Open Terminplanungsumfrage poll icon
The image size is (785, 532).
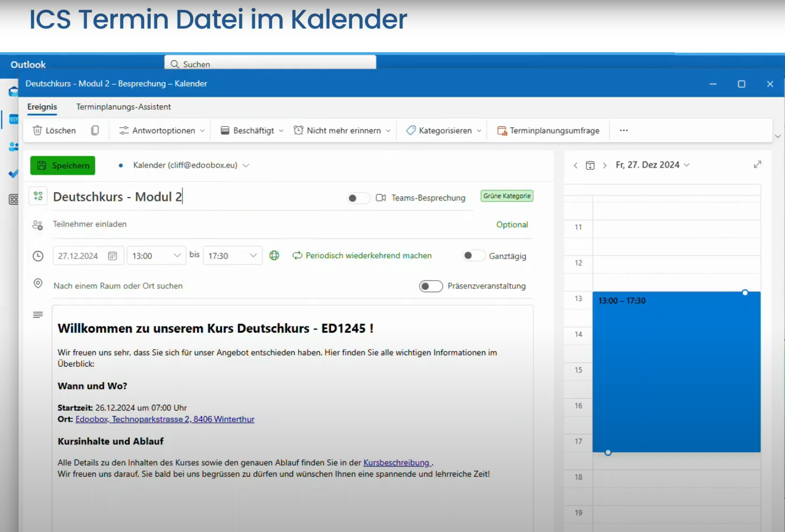pyautogui.click(x=502, y=131)
